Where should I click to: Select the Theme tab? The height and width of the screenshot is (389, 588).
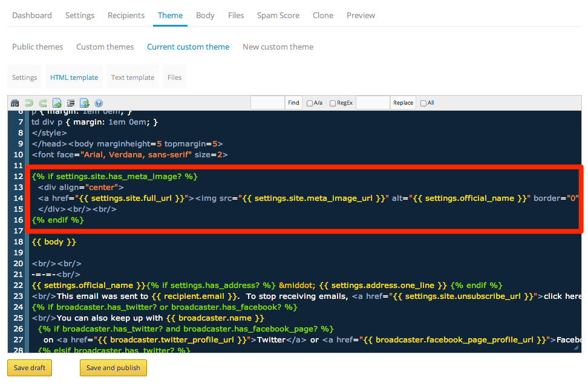click(170, 15)
